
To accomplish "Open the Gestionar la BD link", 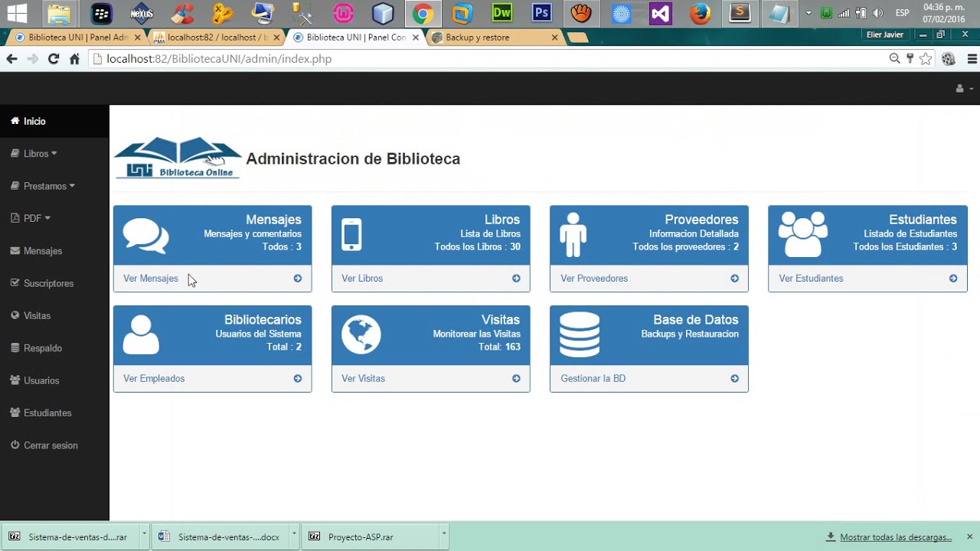I will coord(593,379).
